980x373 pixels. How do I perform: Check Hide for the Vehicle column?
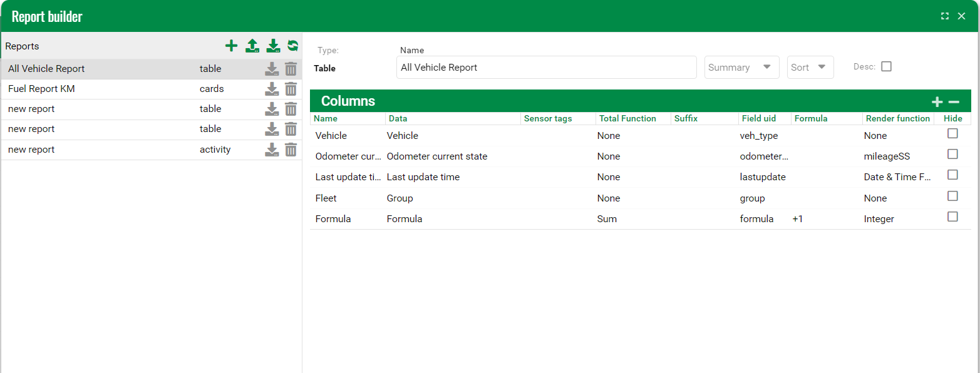(x=952, y=133)
